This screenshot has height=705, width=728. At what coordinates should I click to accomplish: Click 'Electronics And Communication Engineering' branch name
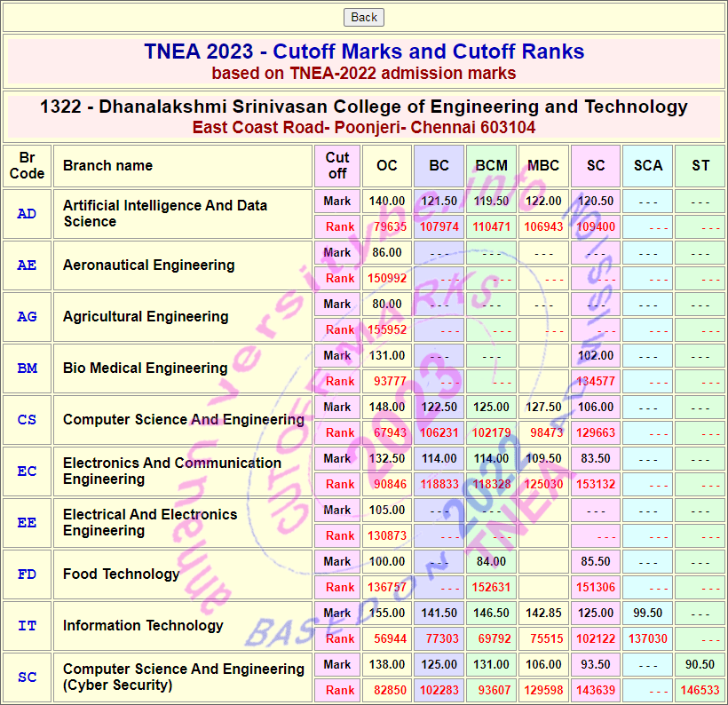pos(171,471)
